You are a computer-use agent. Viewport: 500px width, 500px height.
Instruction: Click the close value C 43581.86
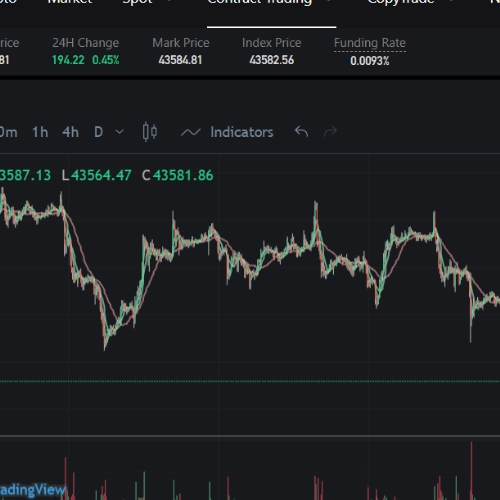click(x=178, y=175)
